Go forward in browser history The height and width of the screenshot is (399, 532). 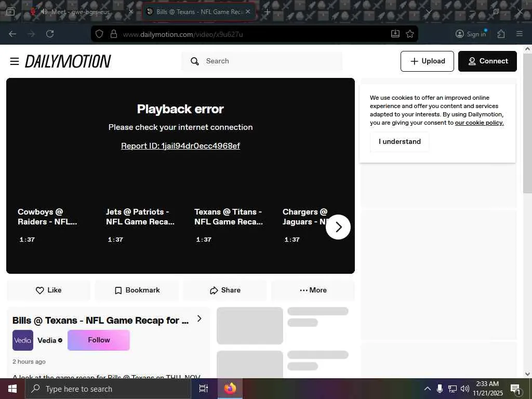click(x=31, y=34)
